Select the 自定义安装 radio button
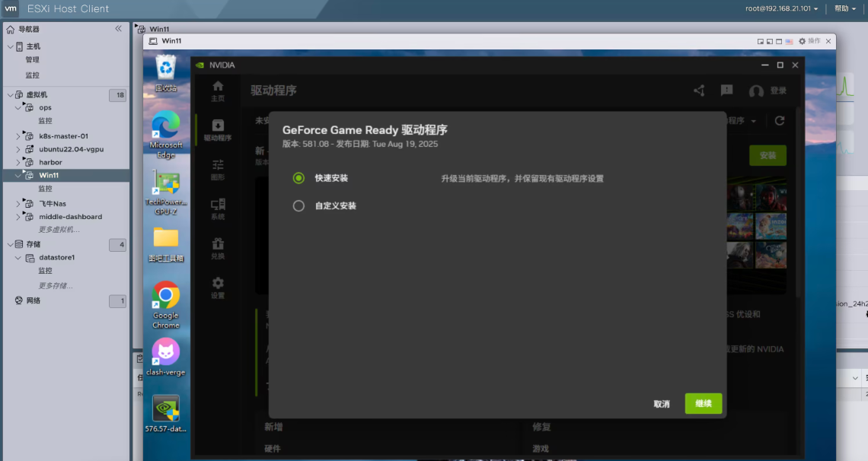The height and width of the screenshot is (461, 868). point(298,205)
